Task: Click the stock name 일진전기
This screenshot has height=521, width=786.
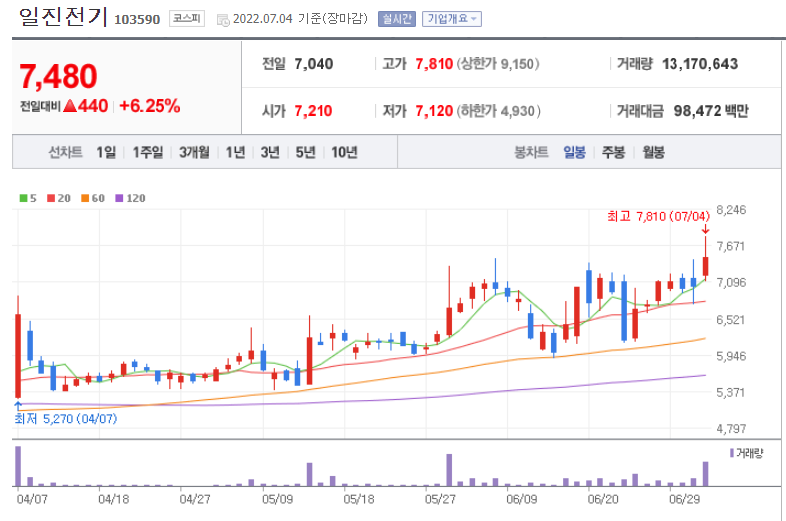Action: (x=63, y=17)
